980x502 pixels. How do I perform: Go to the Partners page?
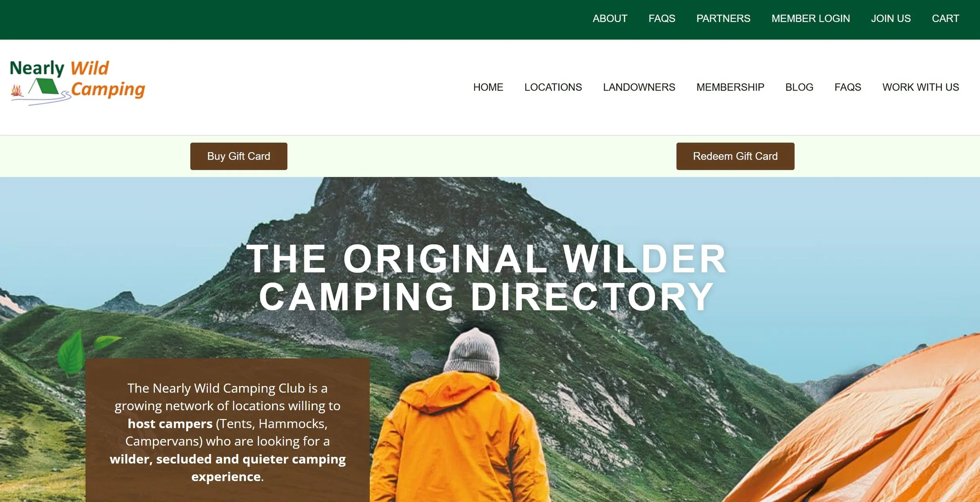click(723, 18)
